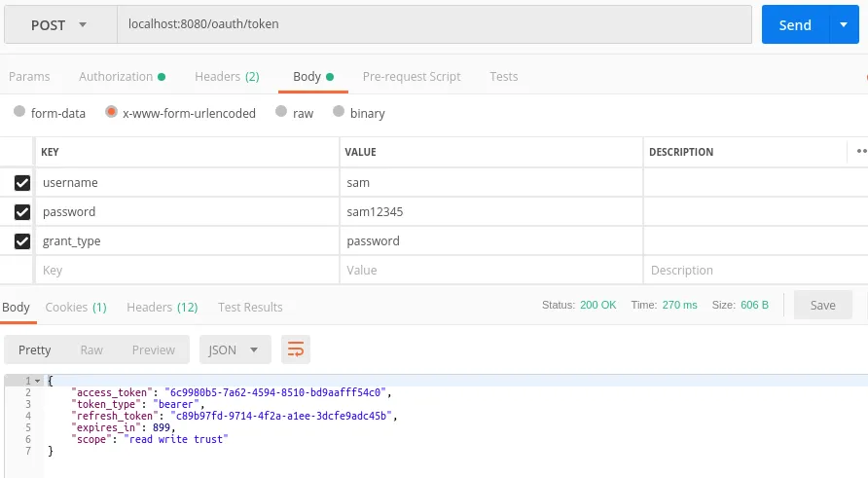This screenshot has width=868, height=478.
Task: Click the wrap lines icon in response toolbar
Action: (x=295, y=349)
